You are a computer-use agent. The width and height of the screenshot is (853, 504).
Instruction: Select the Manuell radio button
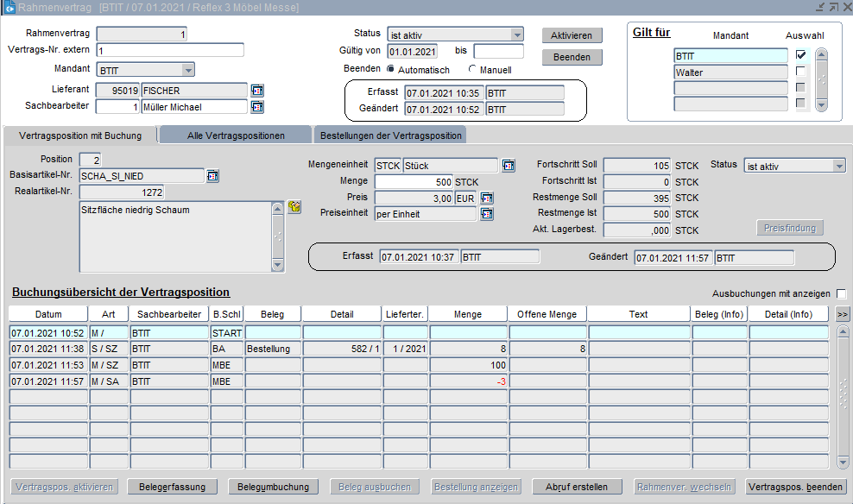472,69
